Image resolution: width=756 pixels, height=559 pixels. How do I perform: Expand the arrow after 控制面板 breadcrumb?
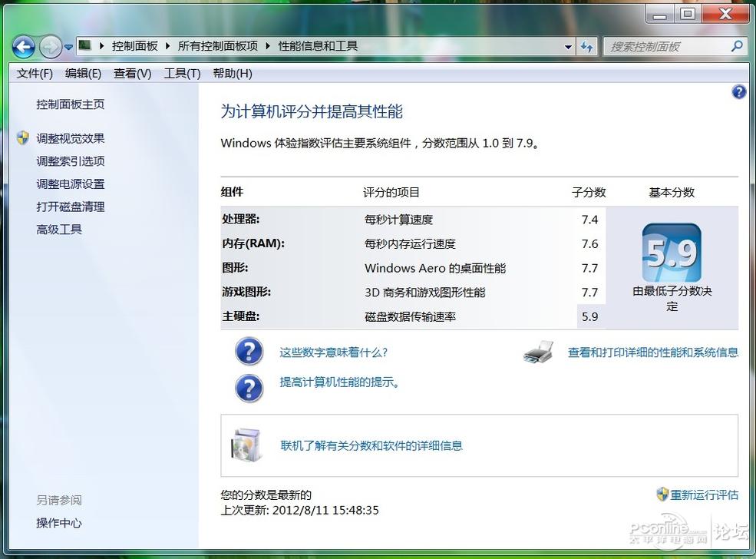click(x=167, y=46)
